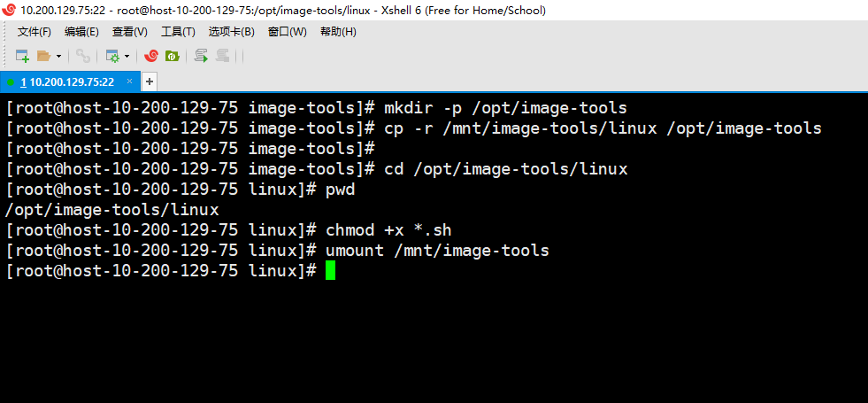Click the Xshell logo in title bar
This screenshot has width=868, height=403.
[x=9, y=10]
